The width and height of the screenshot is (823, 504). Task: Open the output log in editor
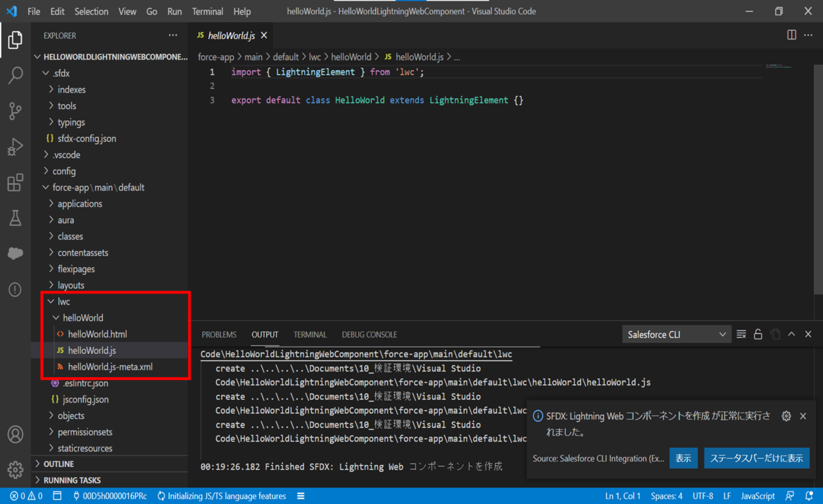[775, 335]
